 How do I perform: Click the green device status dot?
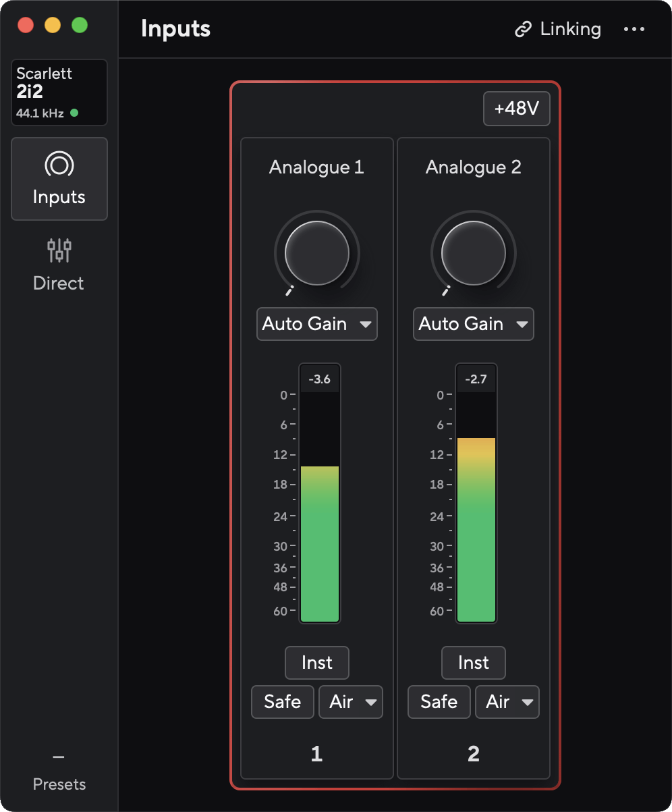[74, 113]
